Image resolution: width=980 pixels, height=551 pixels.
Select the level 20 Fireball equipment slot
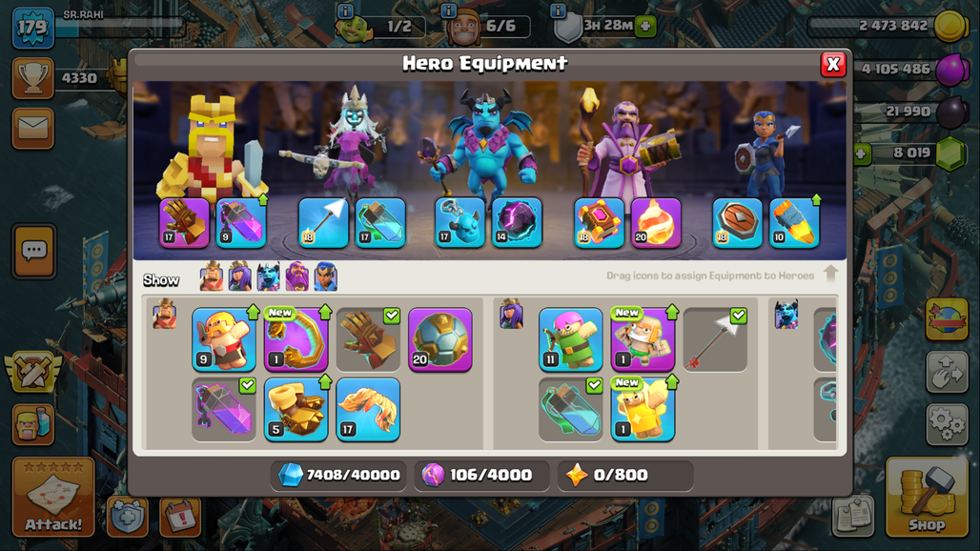tap(656, 222)
